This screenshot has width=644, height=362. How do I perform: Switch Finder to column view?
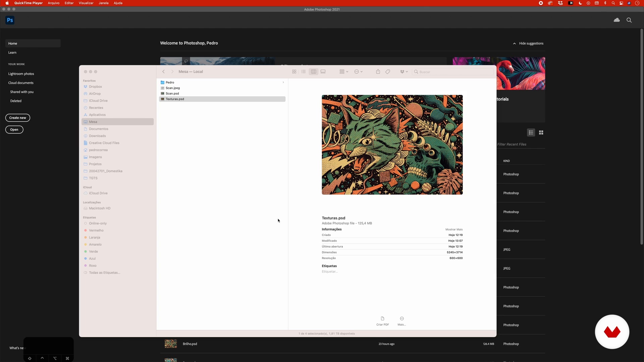[314, 72]
